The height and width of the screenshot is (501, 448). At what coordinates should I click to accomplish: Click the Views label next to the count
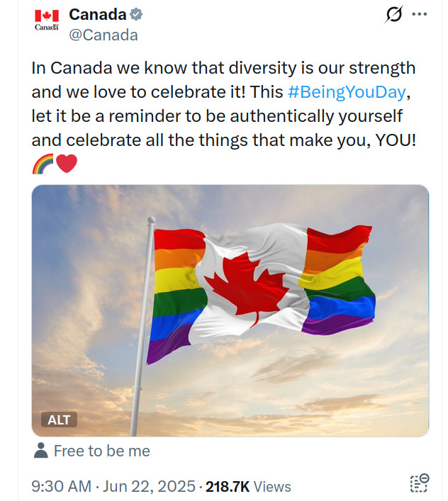click(x=272, y=486)
